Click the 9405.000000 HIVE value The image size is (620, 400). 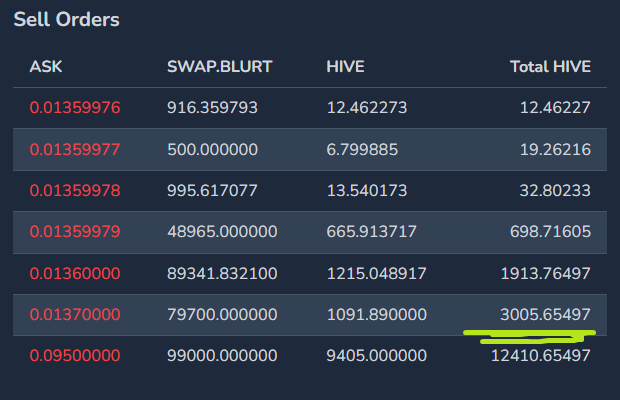tap(376, 355)
